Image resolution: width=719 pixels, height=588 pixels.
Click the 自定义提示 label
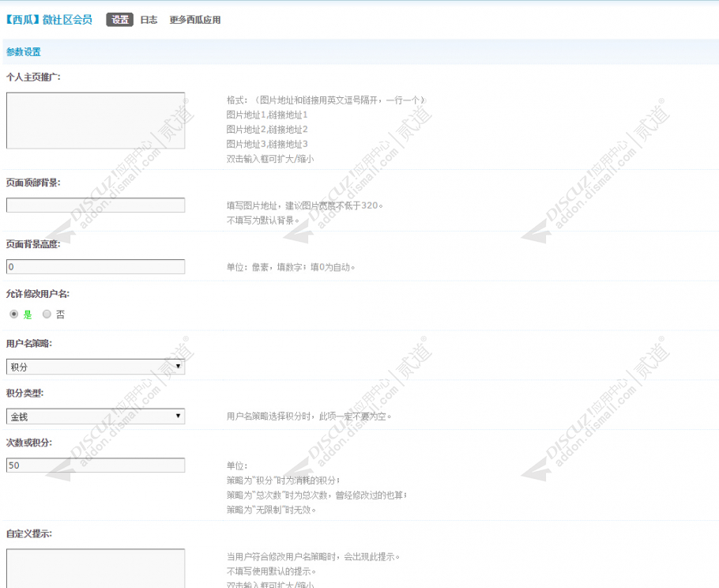tap(29, 534)
